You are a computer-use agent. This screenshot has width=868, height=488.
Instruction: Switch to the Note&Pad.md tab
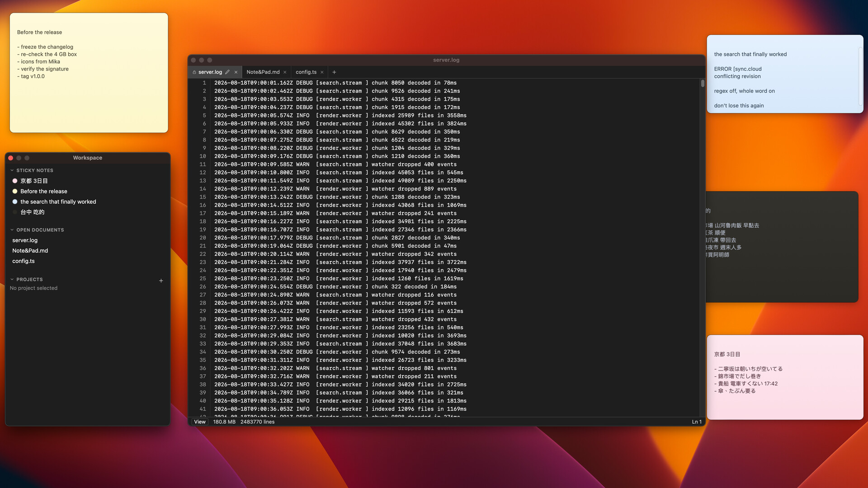[x=263, y=72]
